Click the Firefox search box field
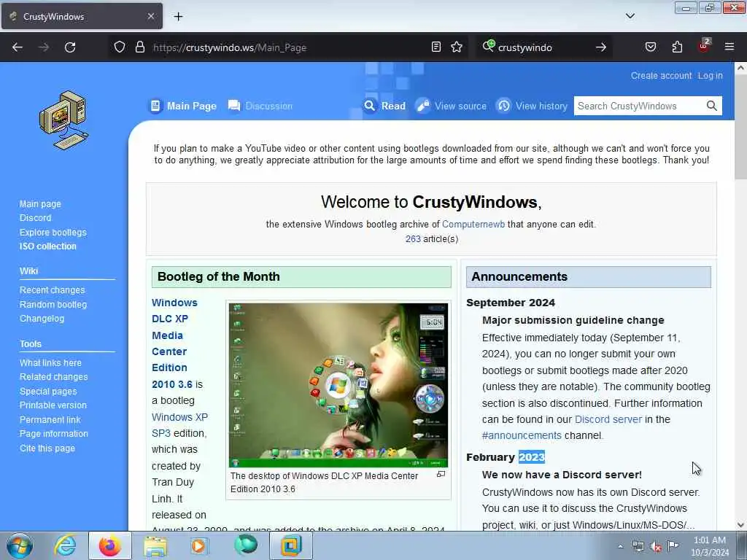Viewport: 747px width, 560px height. pyautogui.click(x=543, y=47)
